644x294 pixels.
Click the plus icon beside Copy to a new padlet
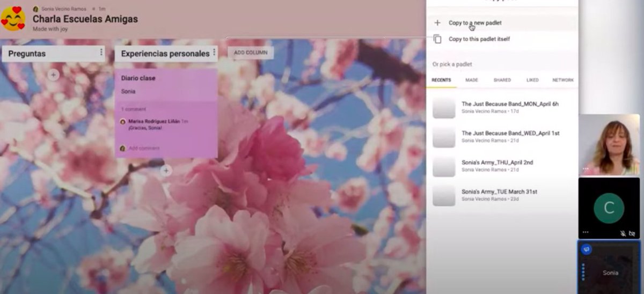click(x=437, y=23)
